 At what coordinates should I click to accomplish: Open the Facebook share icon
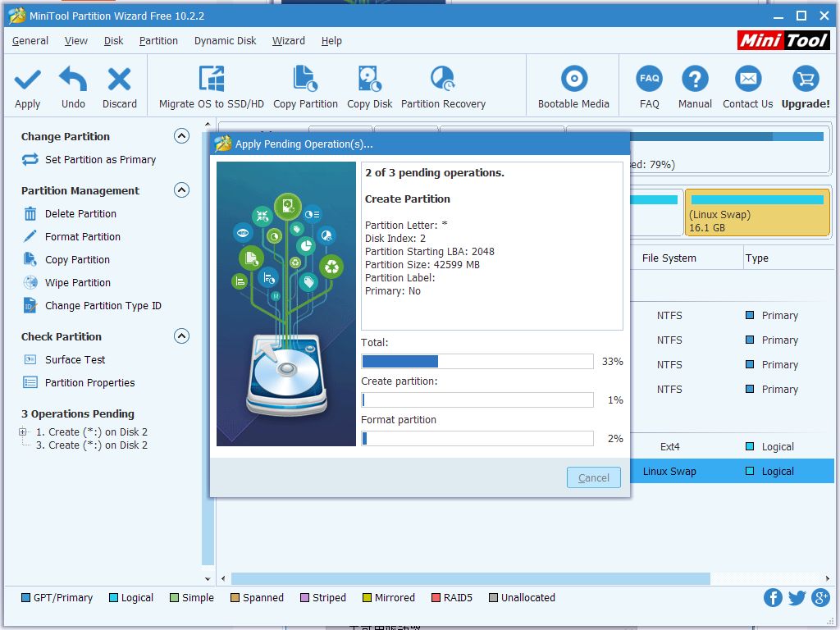click(x=773, y=597)
